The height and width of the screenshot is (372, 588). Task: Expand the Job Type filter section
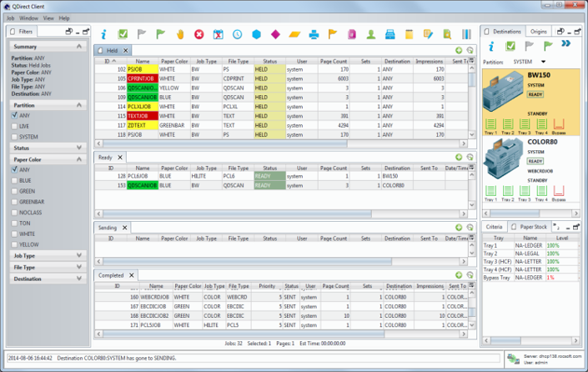pos(79,255)
